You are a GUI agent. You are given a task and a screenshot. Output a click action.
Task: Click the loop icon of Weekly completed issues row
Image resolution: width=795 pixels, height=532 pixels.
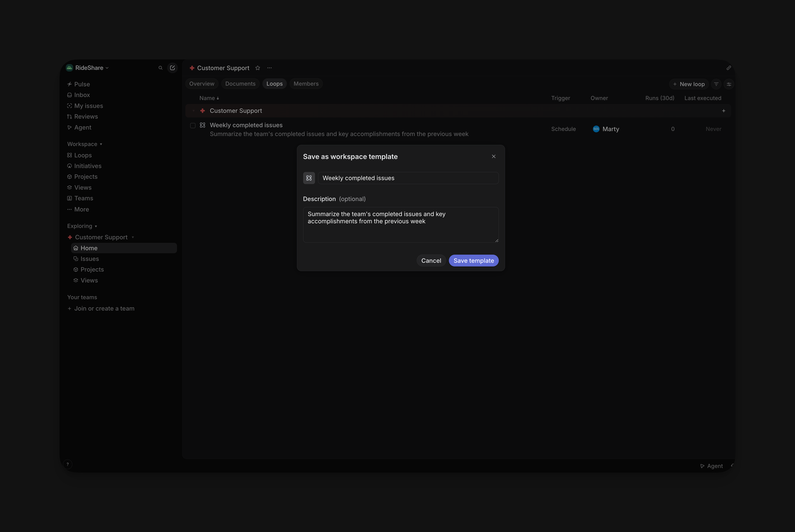pos(202,125)
